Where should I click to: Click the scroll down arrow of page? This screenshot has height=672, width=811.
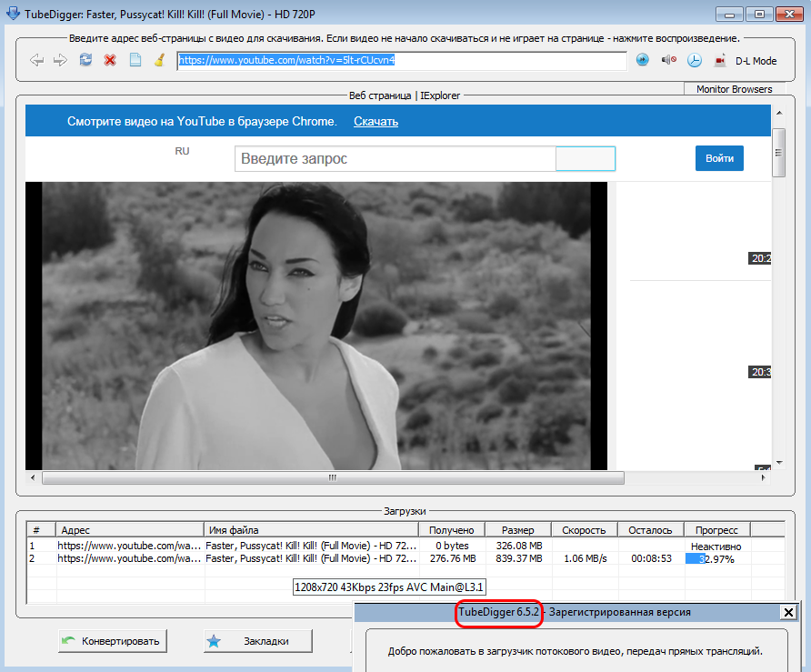point(779,463)
